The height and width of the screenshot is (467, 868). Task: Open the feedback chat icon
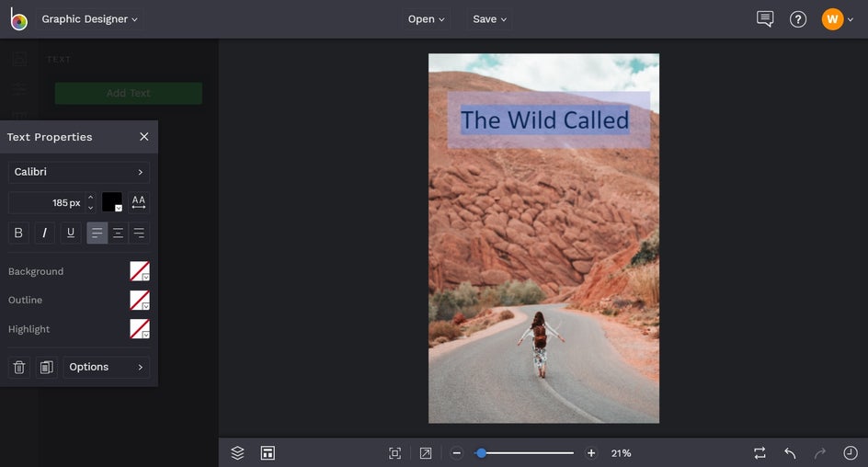tap(765, 18)
